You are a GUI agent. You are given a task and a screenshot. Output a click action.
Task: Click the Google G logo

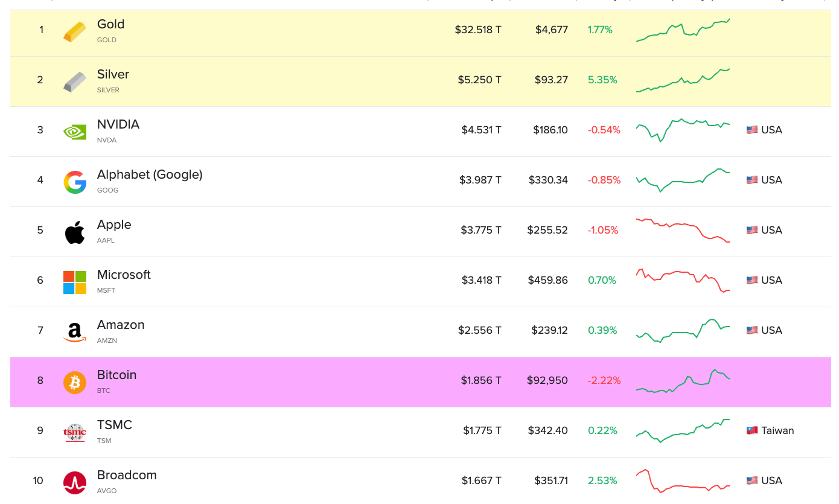point(74,180)
